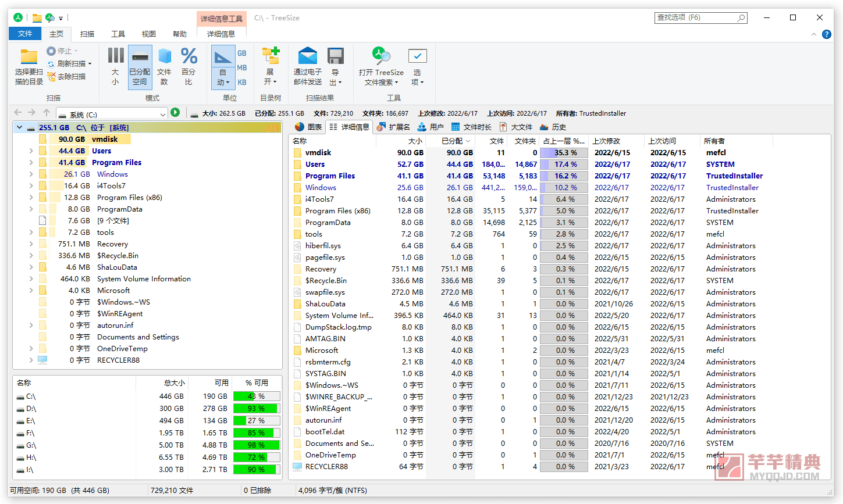Open the 帮助 ribbon tab

pos(180,34)
